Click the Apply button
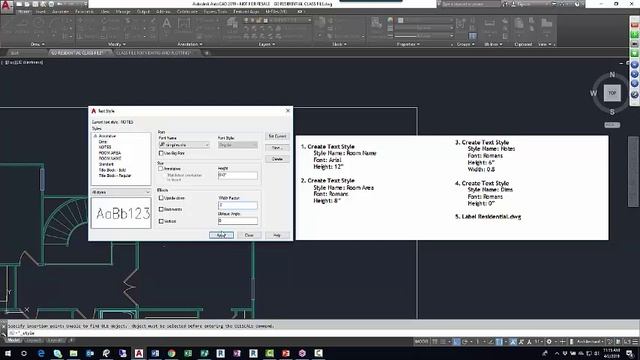This screenshot has height=360, width=640. tap(221, 235)
